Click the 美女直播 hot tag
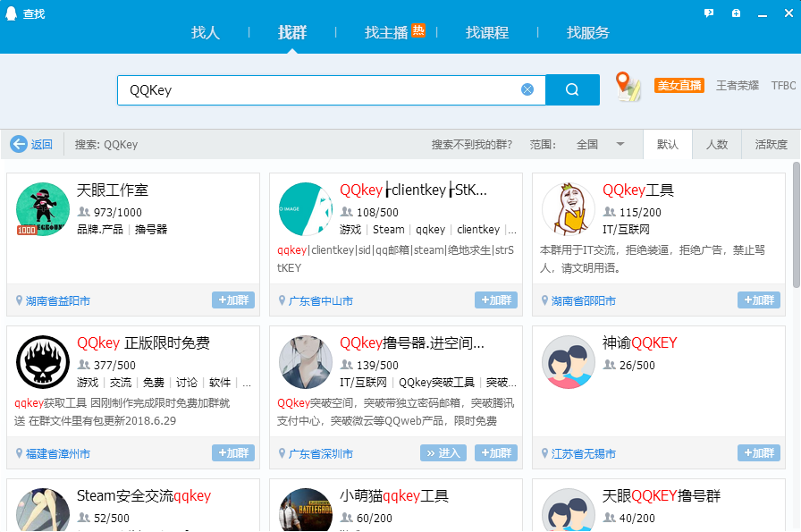The image size is (801, 532). pyautogui.click(x=679, y=85)
